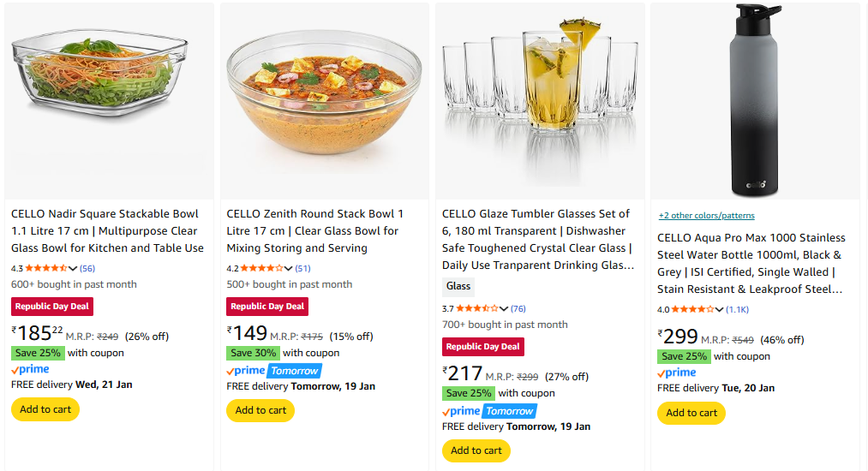Open the +2 other colors/patterns link

[x=706, y=216]
